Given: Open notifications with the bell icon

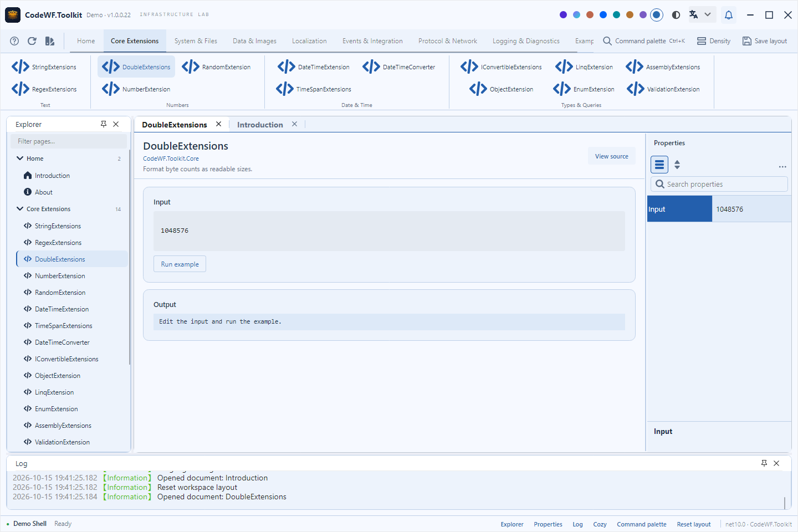Looking at the screenshot, I should coord(729,15).
